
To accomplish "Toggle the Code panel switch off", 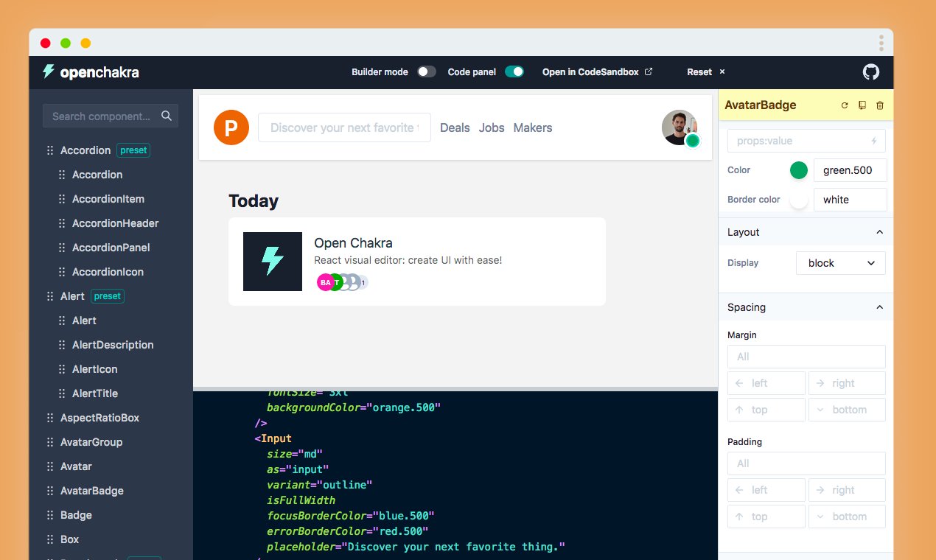I will [x=514, y=71].
